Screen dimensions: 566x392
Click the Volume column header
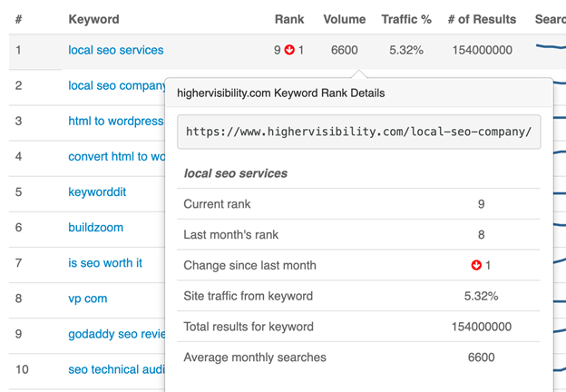344,19
